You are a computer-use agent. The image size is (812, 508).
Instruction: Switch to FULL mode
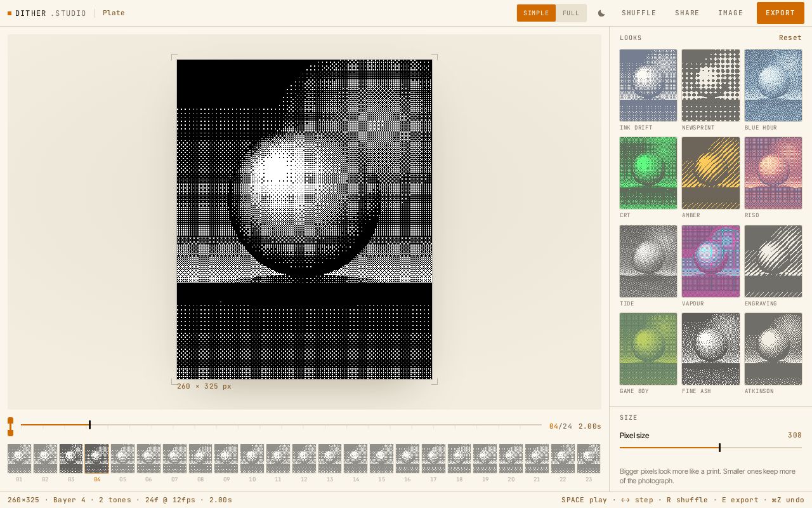tap(571, 13)
